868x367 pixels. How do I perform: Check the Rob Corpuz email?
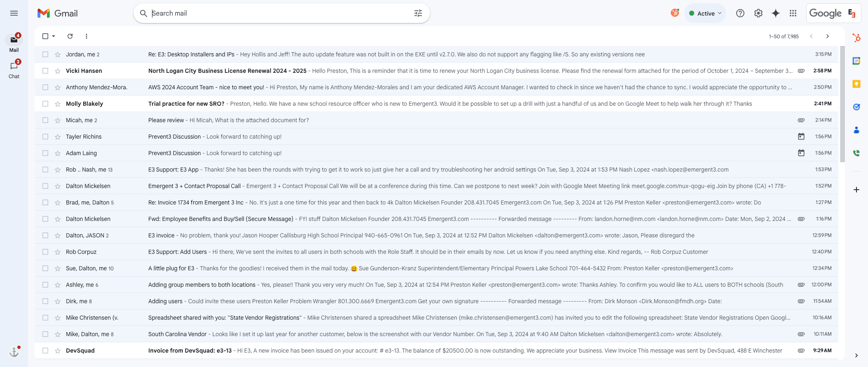click(x=45, y=252)
